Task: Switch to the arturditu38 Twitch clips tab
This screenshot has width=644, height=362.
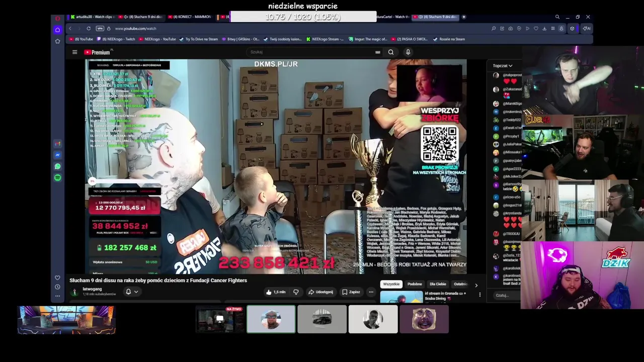Action: click(93, 17)
